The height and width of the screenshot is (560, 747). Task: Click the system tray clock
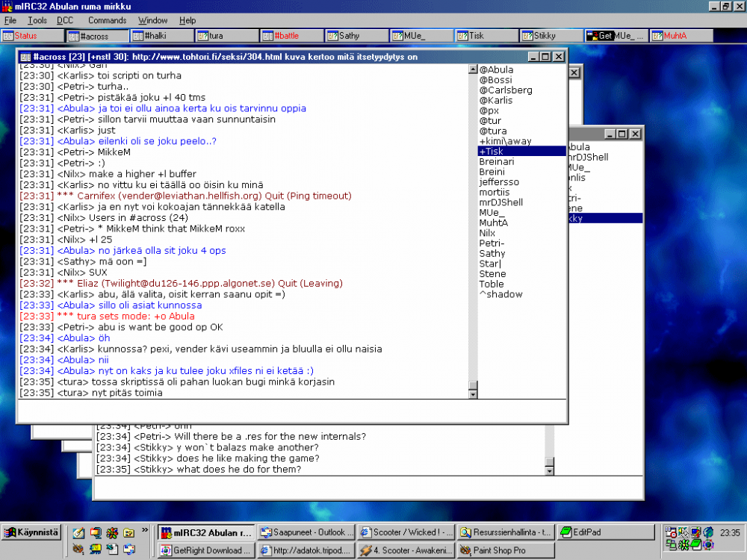pyautogui.click(x=731, y=532)
